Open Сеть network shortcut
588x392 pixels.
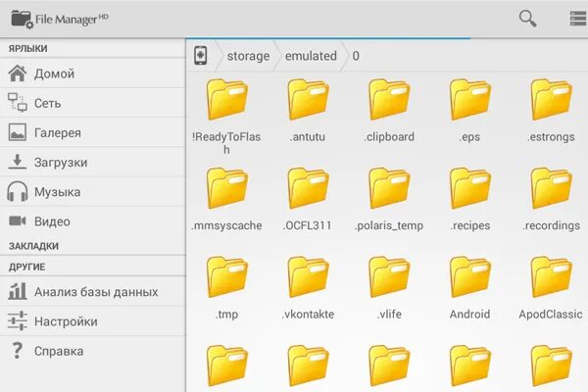pos(93,103)
